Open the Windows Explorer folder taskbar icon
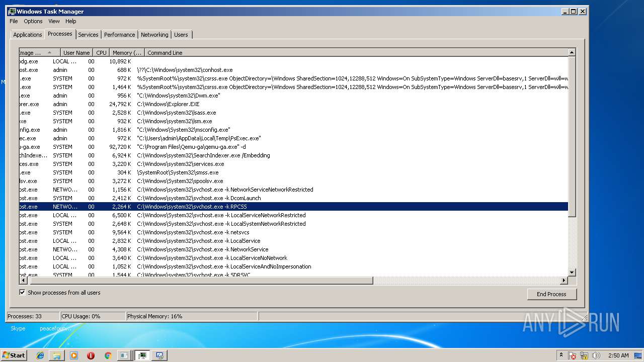Image resolution: width=644 pixels, height=362 pixels. click(57, 355)
